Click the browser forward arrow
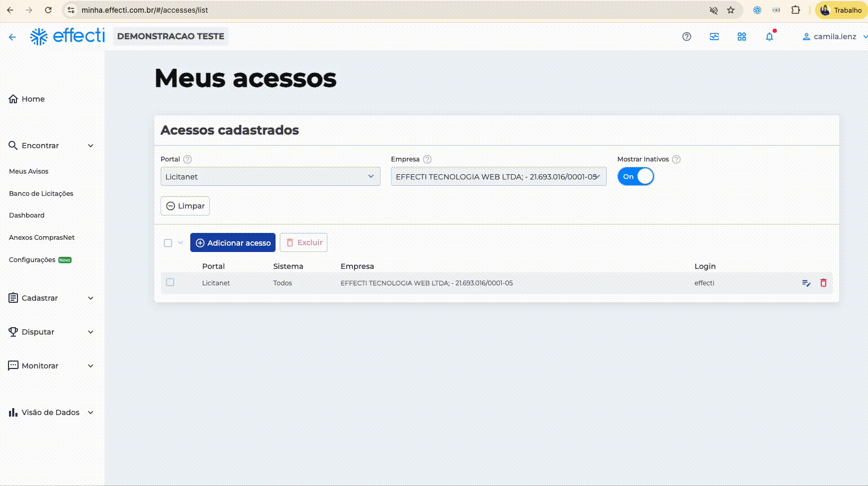This screenshot has width=868, height=486. point(29,10)
